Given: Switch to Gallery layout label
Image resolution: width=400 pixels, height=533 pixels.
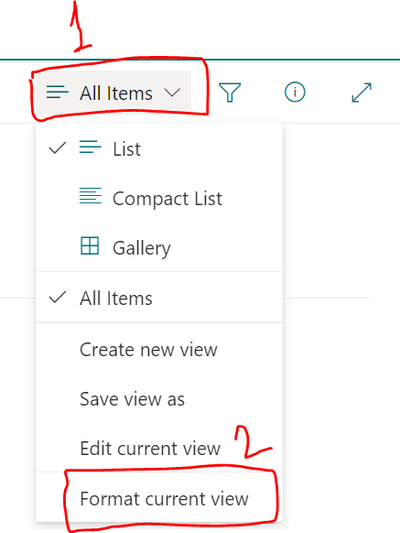Looking at the screenshot, I should [x=141, y=248].
